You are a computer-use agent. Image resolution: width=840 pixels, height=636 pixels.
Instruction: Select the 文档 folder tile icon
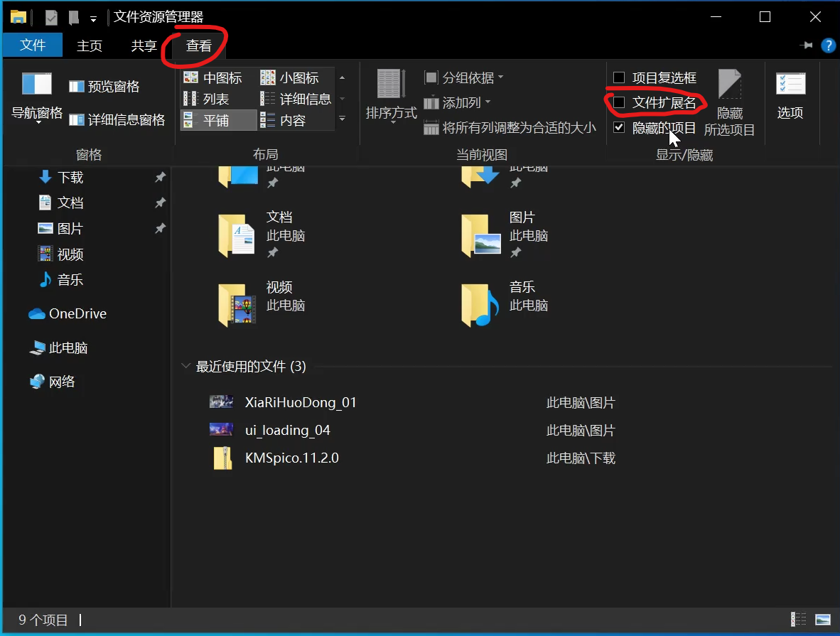(236, 235)
